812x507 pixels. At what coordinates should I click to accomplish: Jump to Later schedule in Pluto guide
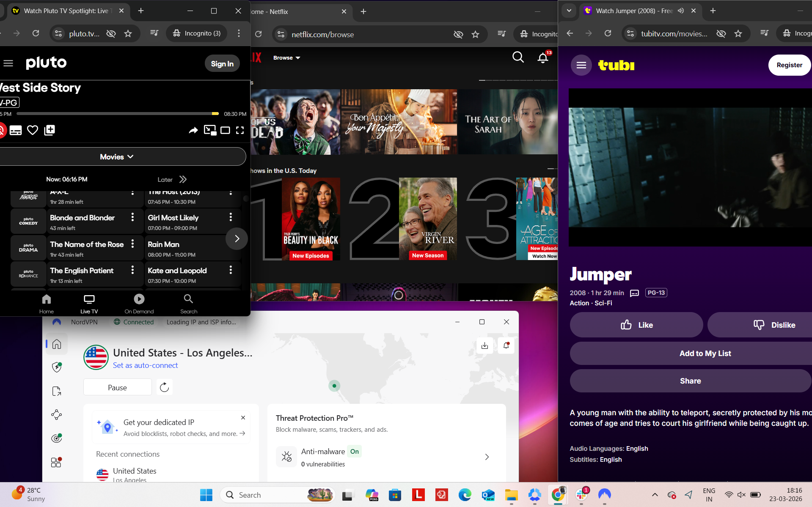tap(172, 179)
